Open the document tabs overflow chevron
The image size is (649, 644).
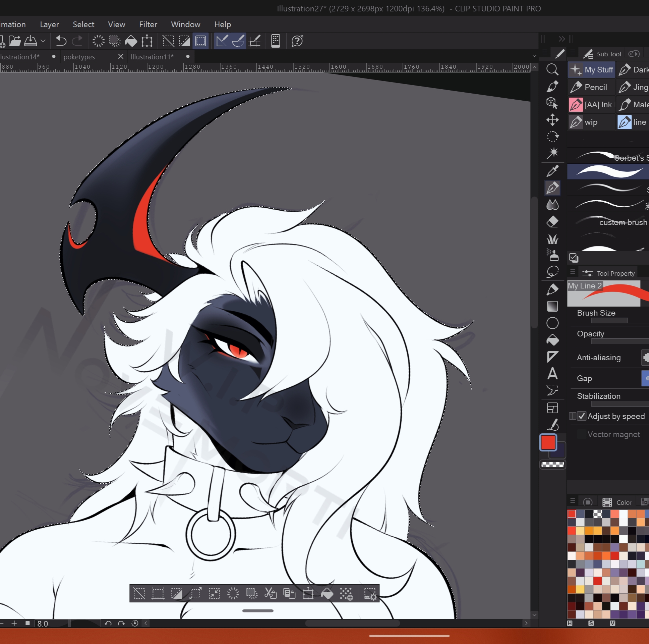(534, 56)
